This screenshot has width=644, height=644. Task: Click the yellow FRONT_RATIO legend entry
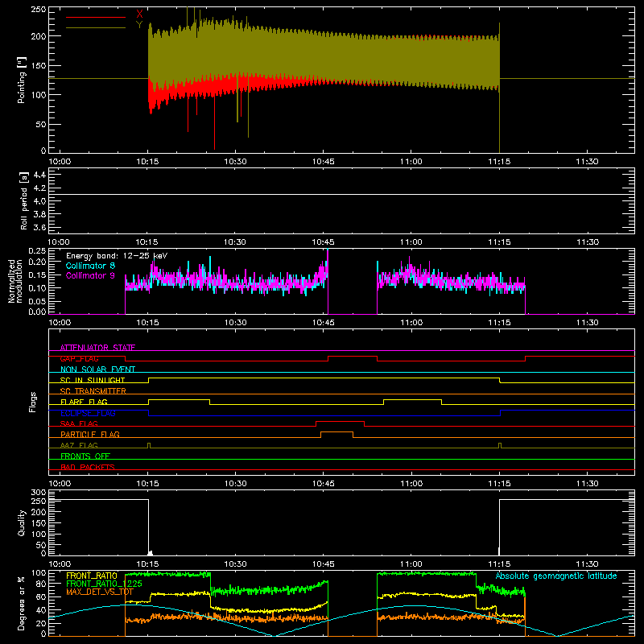tap(92, 576)
